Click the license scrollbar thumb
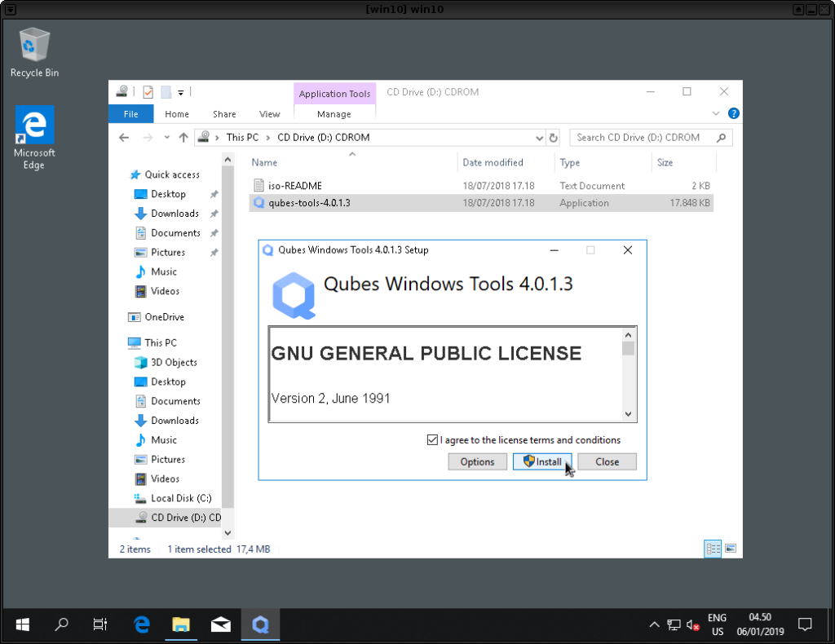835x644 pixels. click(x=629, y=348)
